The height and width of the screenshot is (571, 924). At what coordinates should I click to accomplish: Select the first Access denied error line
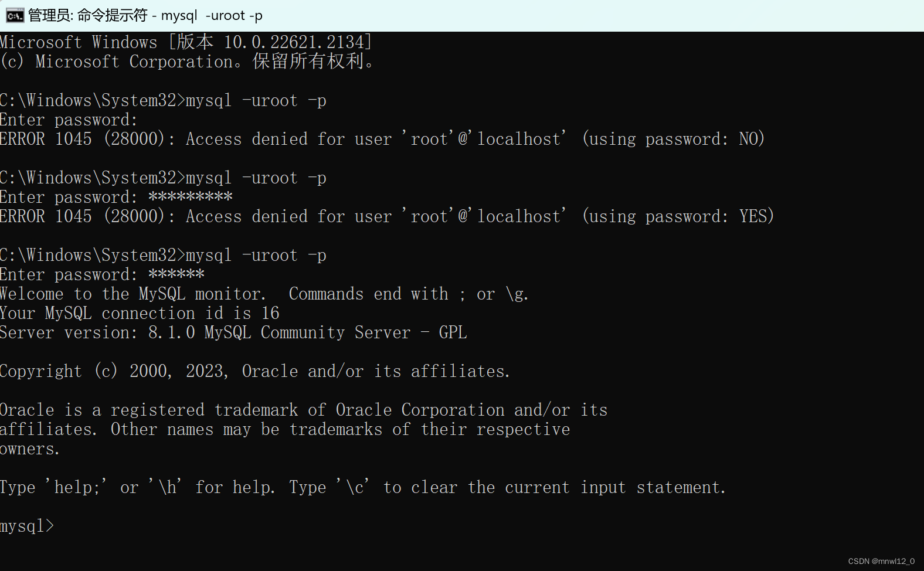[381, 139]
